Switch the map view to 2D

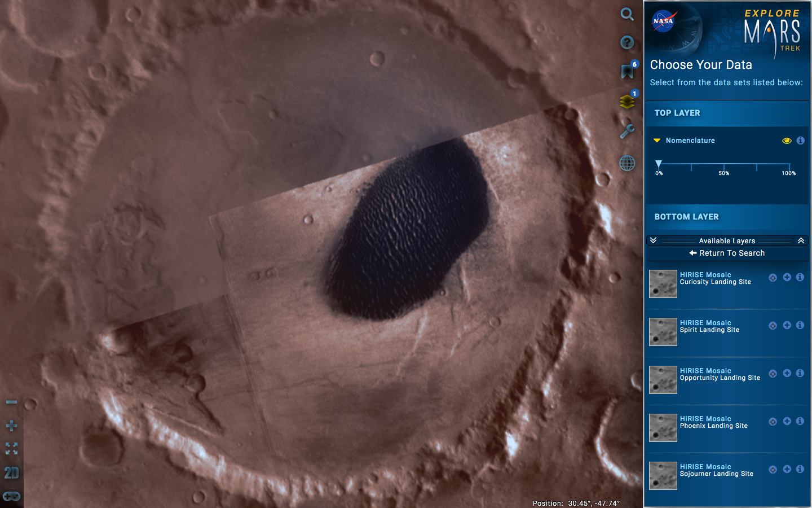[11, 473]
